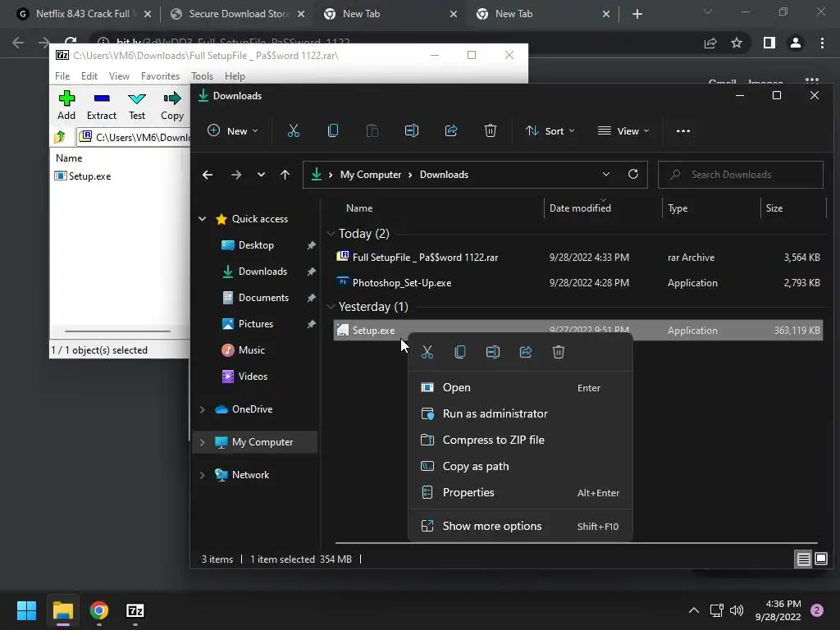Choose Copy as path
Screen dimensions: 840x630
(520, 466)
